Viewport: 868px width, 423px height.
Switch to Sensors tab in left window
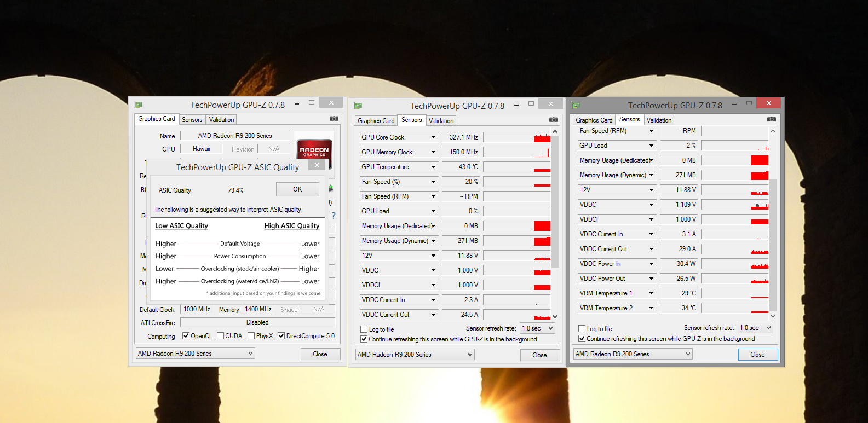192,120
